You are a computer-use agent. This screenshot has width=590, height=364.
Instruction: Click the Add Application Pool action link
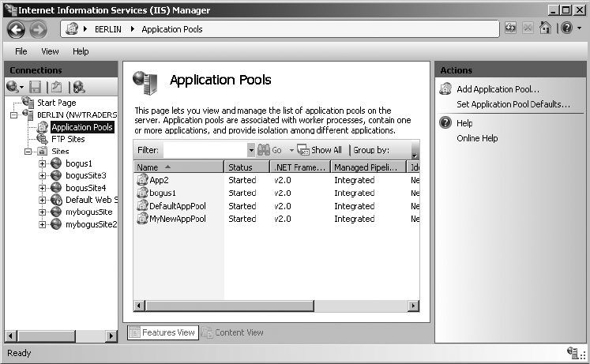498,89
